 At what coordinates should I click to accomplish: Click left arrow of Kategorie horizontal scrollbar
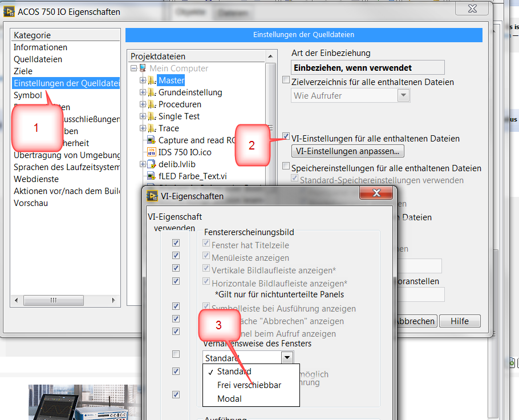(x=16, y=300)
